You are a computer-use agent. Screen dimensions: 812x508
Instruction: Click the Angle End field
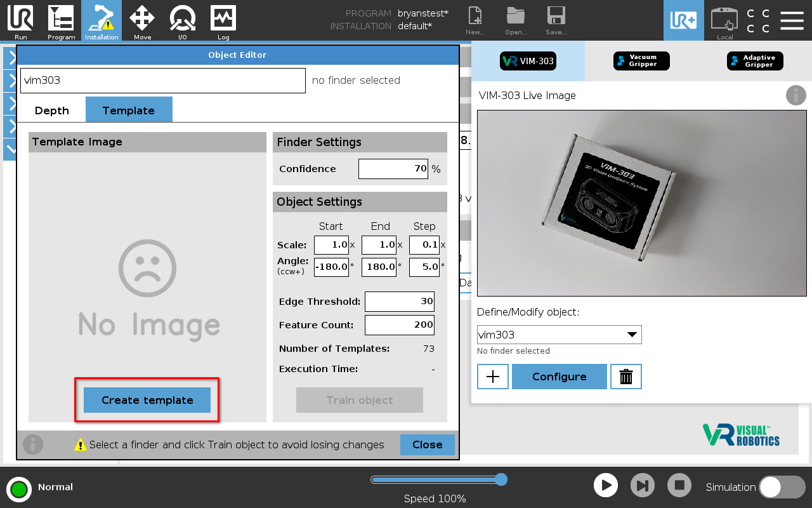point(379,267)
